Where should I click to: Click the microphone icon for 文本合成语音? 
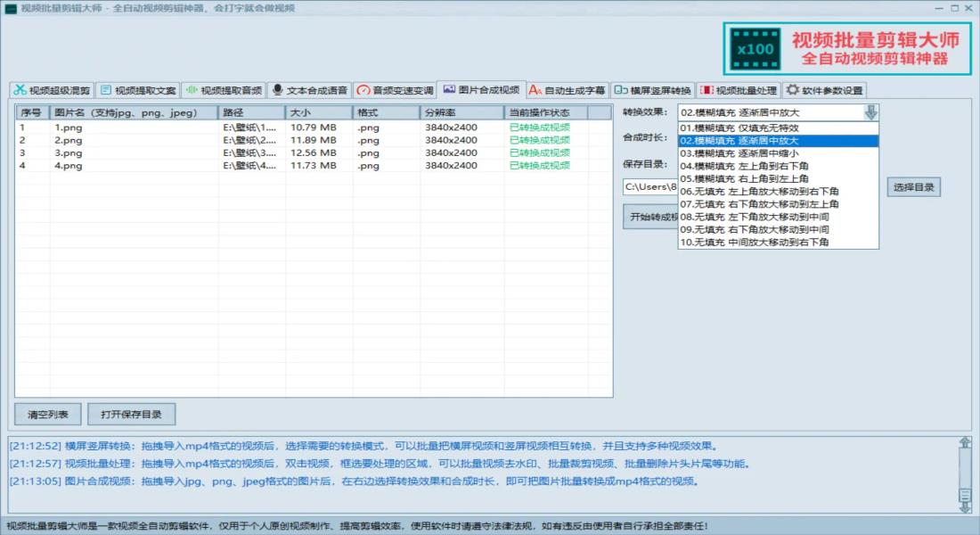pos(277,90)
